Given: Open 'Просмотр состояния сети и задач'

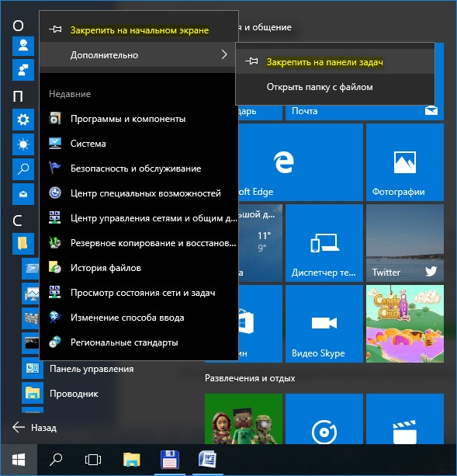Looking at the screenshot, I should [139, 293].
